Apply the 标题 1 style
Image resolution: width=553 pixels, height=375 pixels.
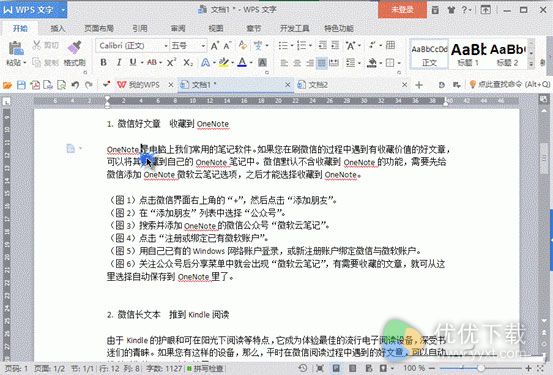pyautogui.click(x=469, y=54)
